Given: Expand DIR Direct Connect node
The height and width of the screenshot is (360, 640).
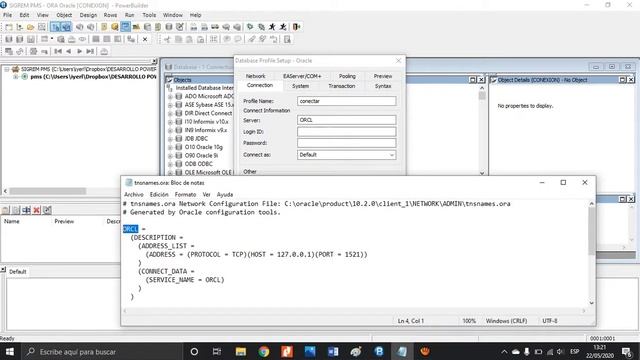Looking at the screenshot, I should point(170,113).
